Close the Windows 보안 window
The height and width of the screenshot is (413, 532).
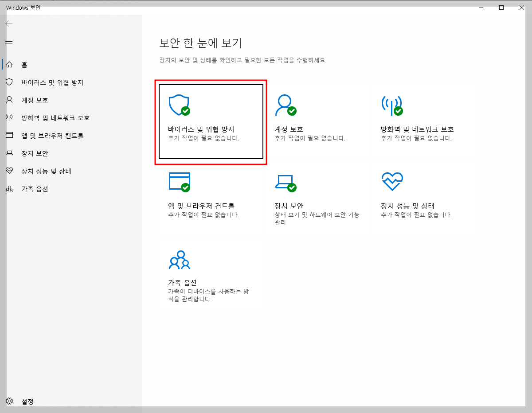click(522, 8)
